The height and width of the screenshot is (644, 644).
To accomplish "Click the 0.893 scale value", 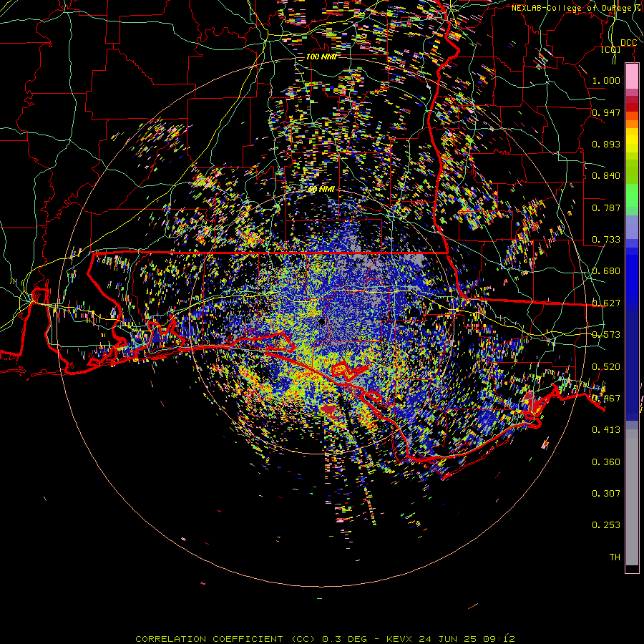I will [606, 144].
